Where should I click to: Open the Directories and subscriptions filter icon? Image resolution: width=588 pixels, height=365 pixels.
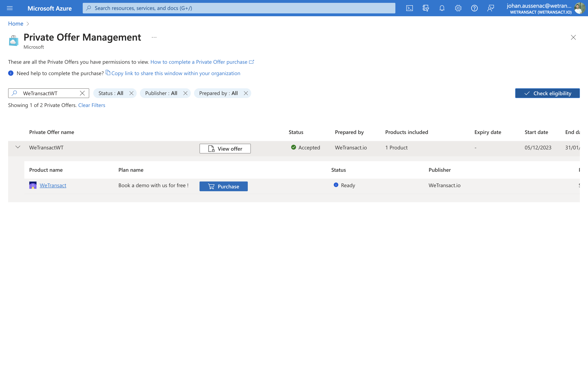(426, 8)
